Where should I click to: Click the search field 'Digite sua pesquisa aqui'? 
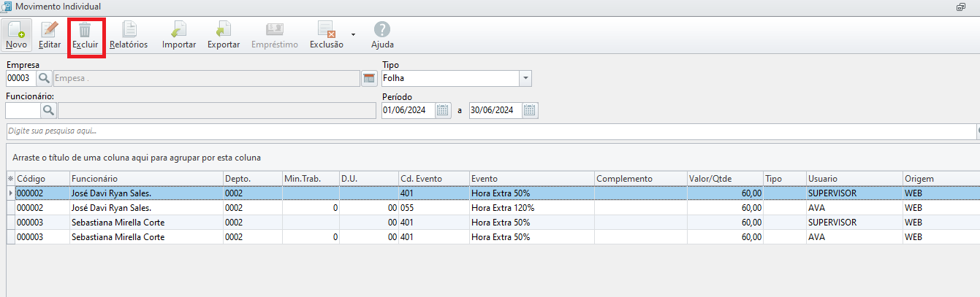pos(490,131)
